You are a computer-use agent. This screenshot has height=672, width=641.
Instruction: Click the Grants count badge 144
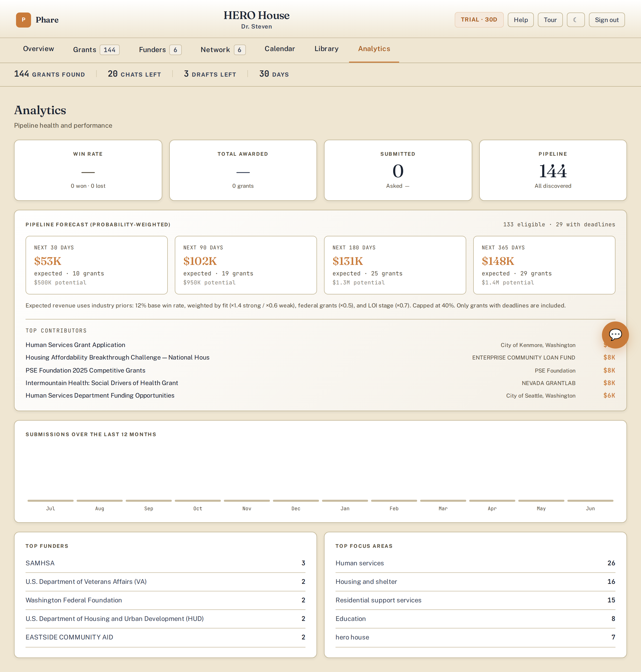pos(109,50)
